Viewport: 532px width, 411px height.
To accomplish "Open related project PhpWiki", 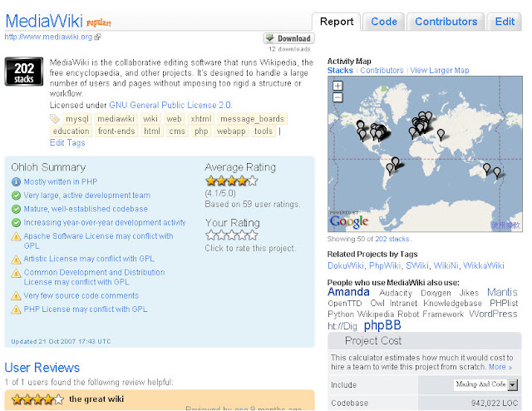I will pyautogui.click(x=385, y=265).
